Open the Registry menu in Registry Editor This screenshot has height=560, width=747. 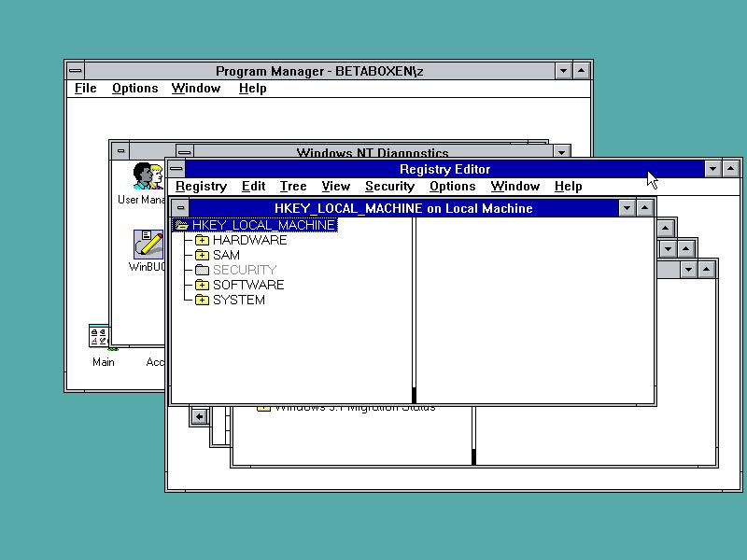(x=201, y=186)
